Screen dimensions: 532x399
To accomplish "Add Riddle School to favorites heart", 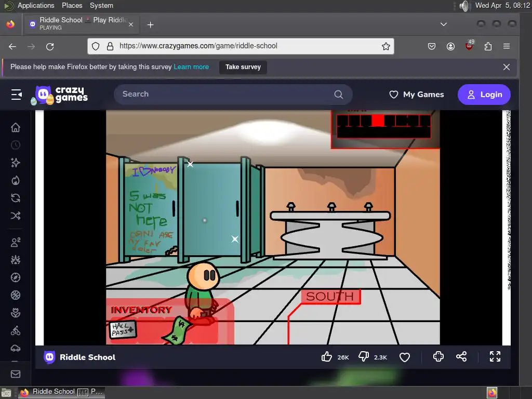I will point(404,357).
